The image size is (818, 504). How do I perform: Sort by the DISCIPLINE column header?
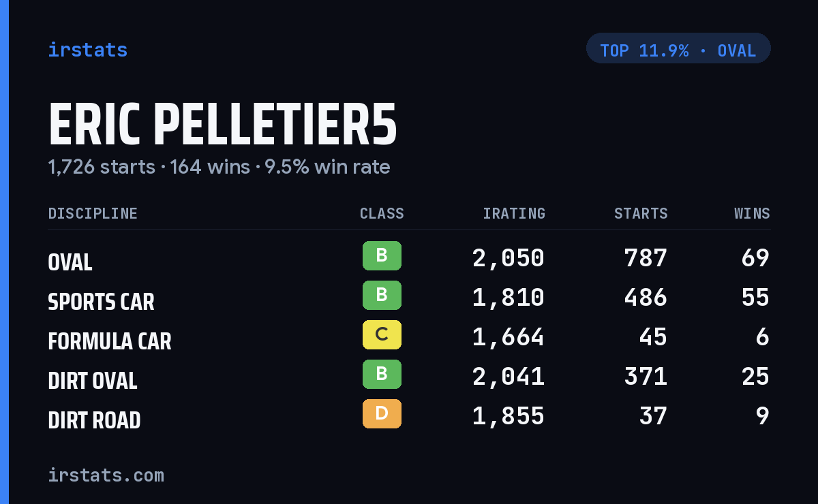tap(93, 214)
